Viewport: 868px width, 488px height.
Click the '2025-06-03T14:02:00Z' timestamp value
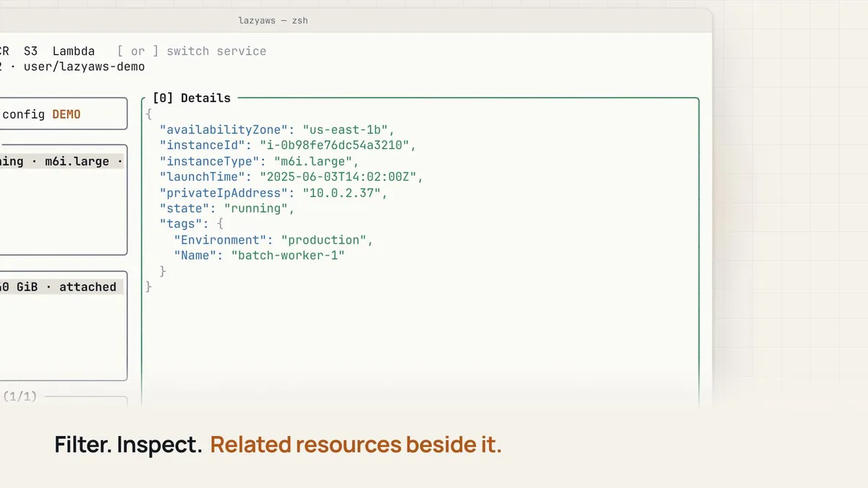coord(339,177)
